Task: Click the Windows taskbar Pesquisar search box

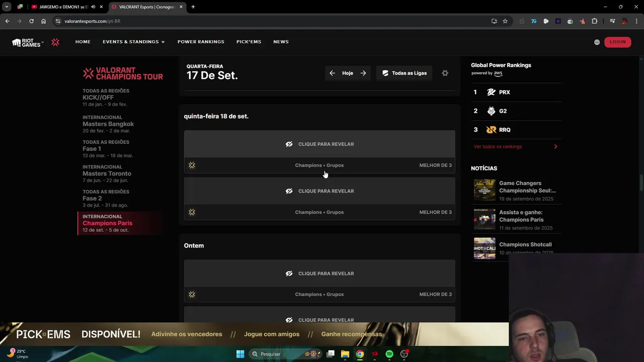Action: 286,354
